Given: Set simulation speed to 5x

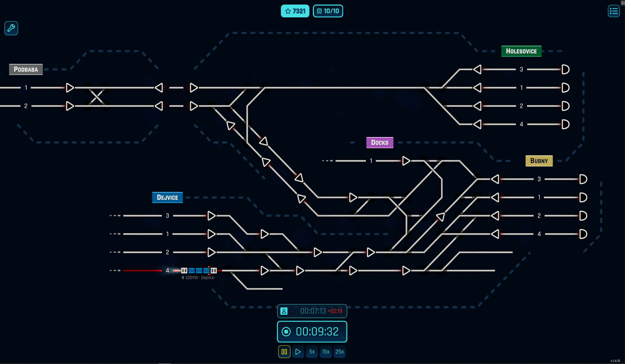Looking at the screenshot, I should pos(312,352).
